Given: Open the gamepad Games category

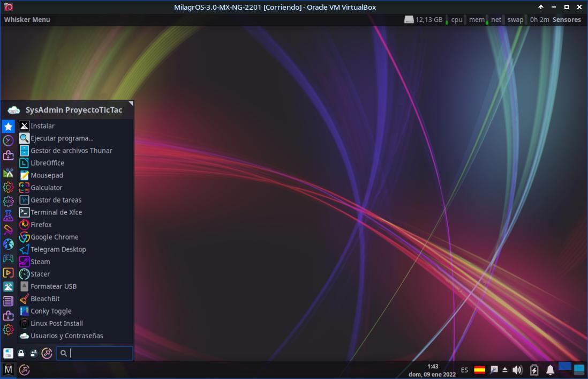Looking at the screenshot, I should tap(8, 258).
